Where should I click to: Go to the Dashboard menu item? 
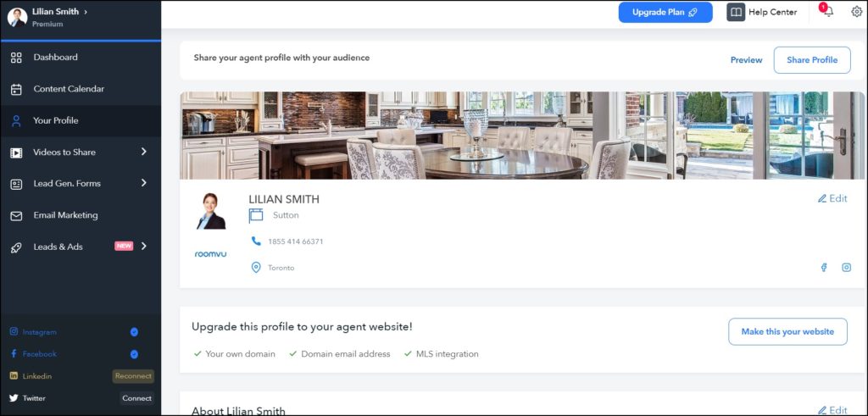tap(55, 58)
